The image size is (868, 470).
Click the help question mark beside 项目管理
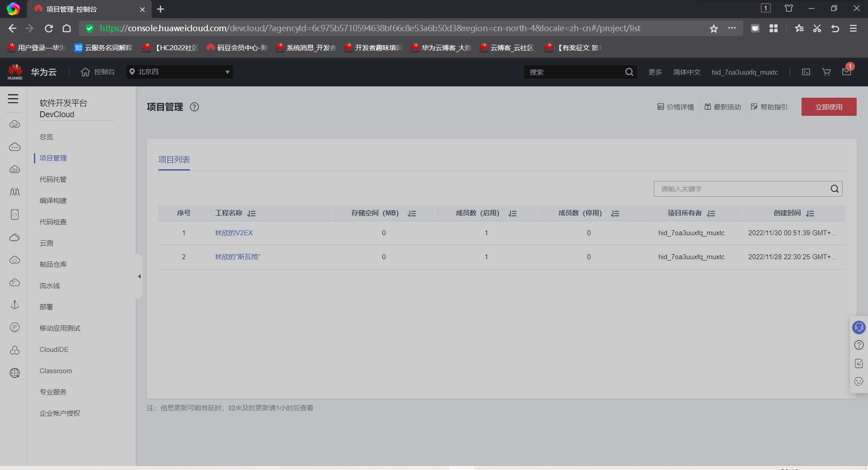click(194, 107)
